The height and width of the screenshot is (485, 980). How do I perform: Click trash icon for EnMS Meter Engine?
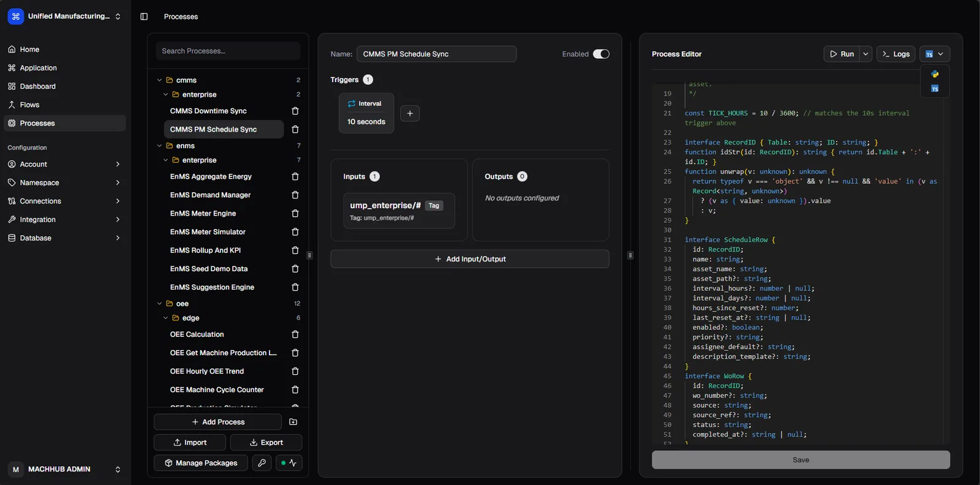[x=295, y=213]
